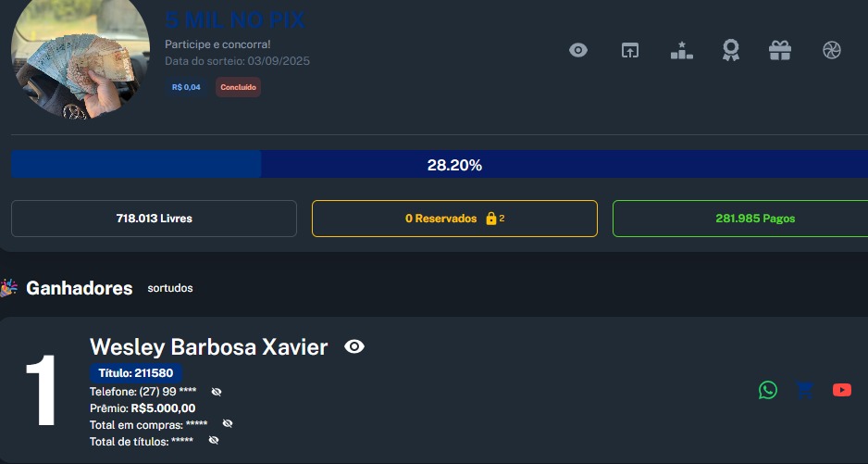The image size is (868, 464).
Task: Click the 281.985 Pagos button
Action: [740, 219]
